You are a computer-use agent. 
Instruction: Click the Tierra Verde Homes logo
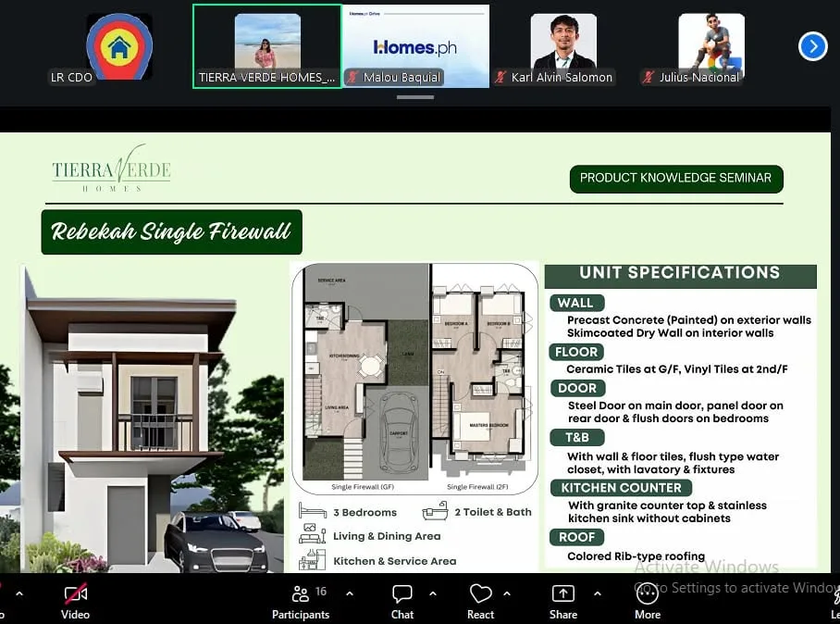[x=111, y=168]
